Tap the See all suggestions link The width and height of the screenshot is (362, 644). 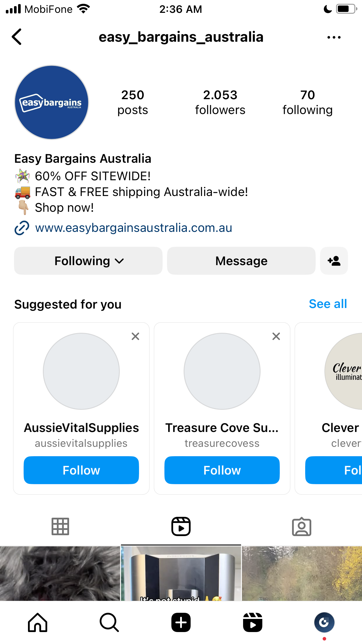coord(328,304)
